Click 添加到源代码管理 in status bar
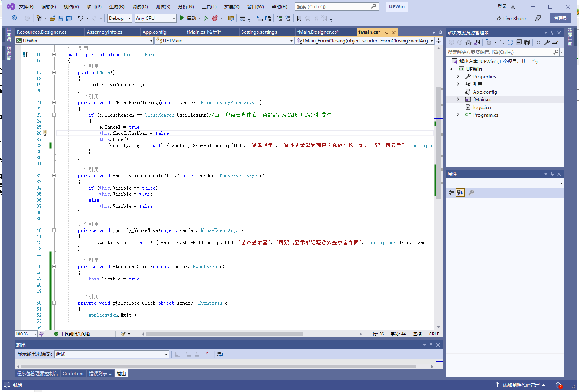The image size is (579, 392). [521, 385]
